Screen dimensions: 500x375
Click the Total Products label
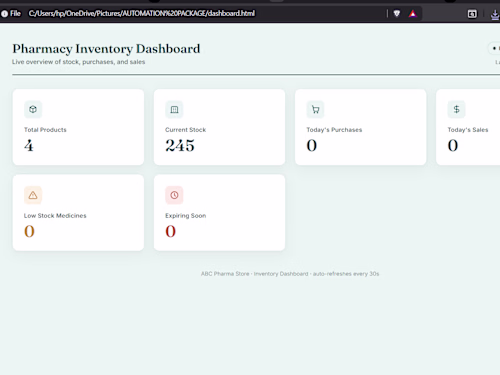[45, 130]
